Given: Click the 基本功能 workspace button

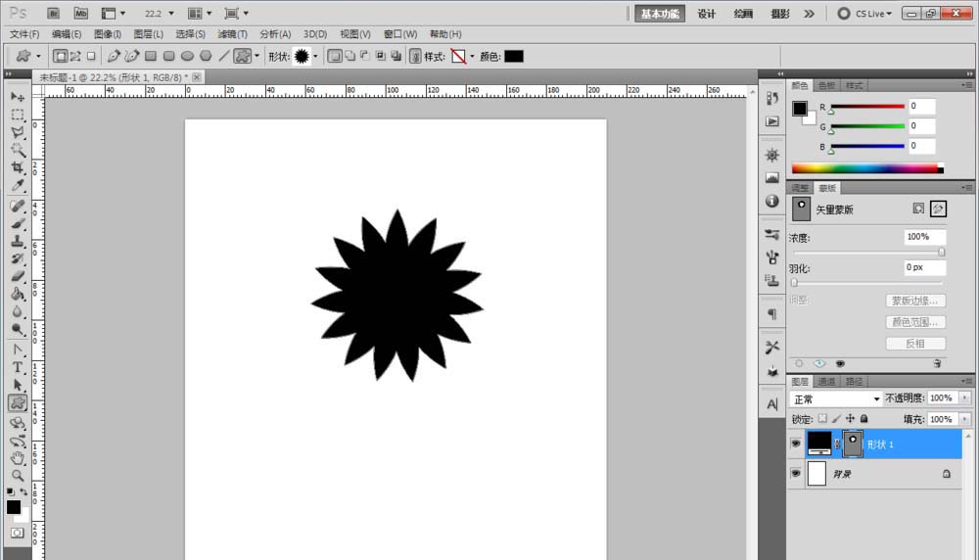Looking at the screenshot, I should [660, 14].
